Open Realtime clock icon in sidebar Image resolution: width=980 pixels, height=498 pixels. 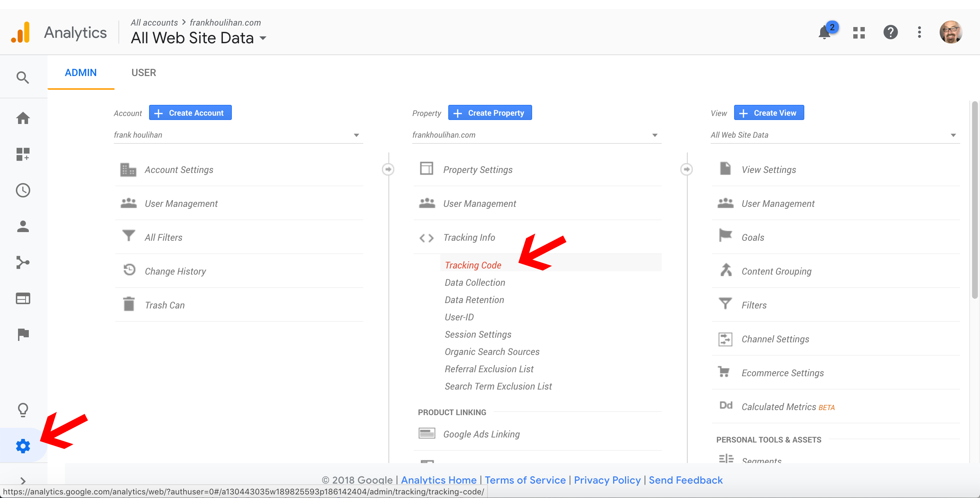pyautogui.click(x=23, y=190)
